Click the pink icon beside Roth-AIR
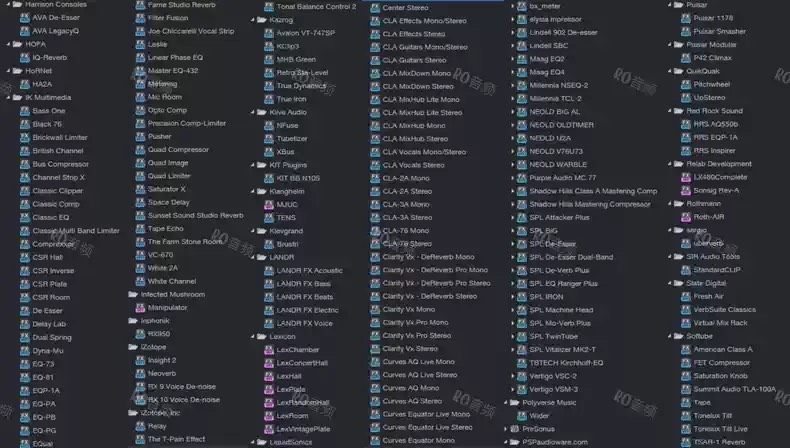 click(686, 217)
